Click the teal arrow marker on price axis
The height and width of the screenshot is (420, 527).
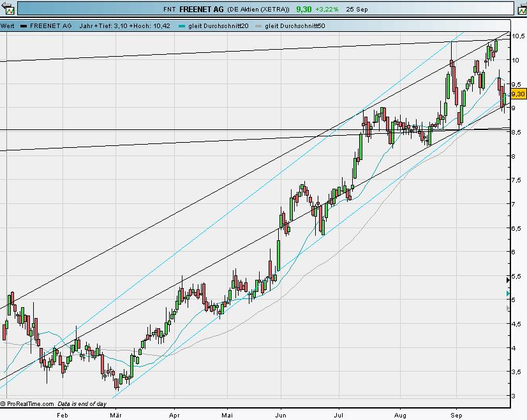(507, 294)
